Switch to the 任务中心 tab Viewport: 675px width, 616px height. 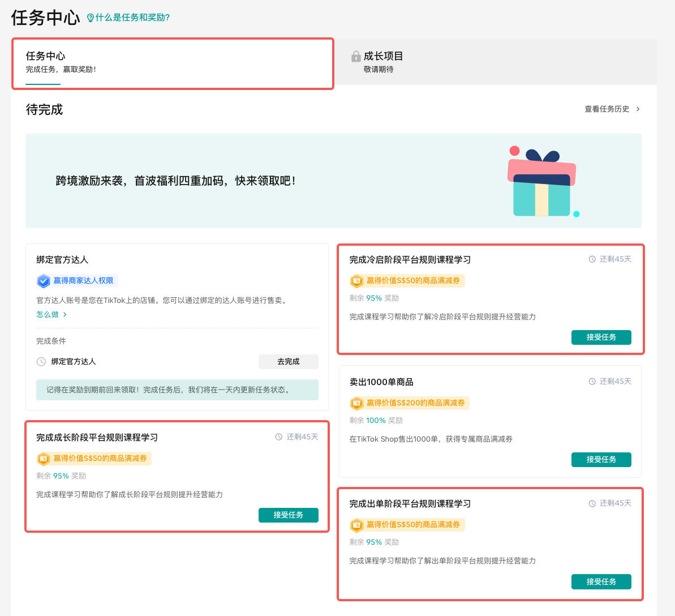pos(173,63)
